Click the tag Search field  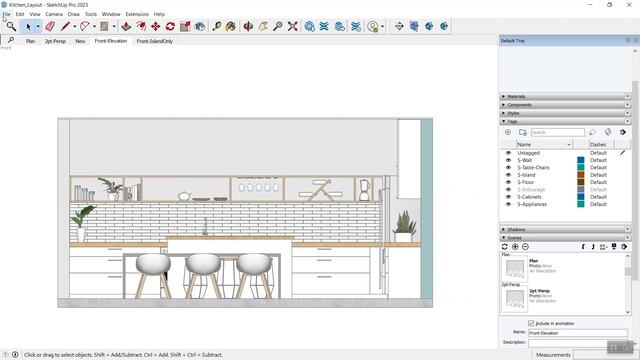click(558, 132)
